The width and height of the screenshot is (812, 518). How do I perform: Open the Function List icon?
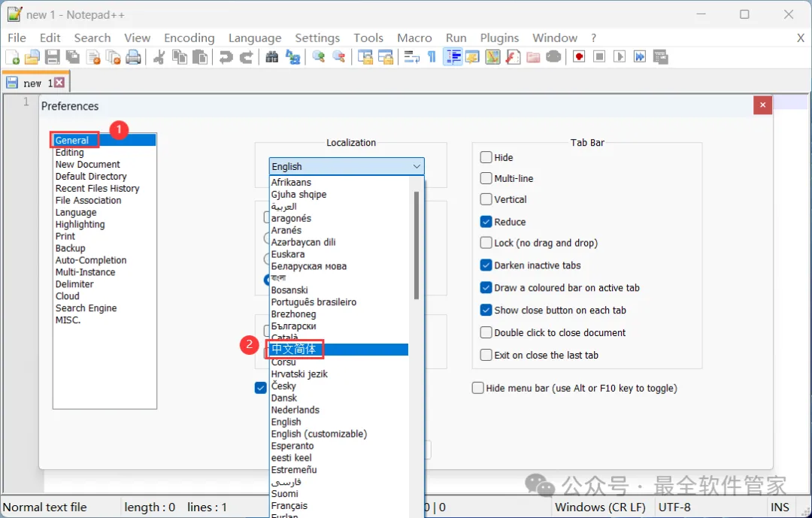coord(513,56)
